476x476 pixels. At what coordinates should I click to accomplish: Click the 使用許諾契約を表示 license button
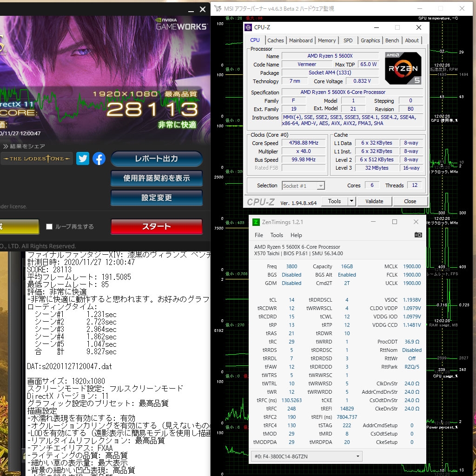[156, 178]
